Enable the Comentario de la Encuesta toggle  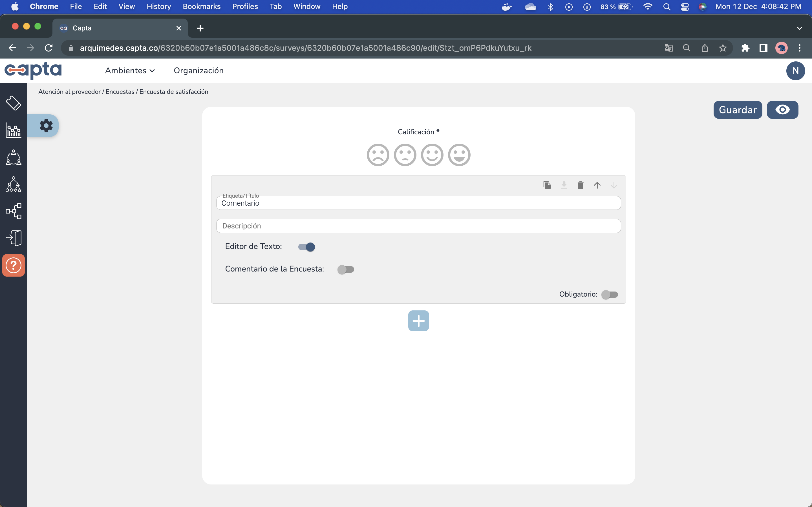(346, 269)
